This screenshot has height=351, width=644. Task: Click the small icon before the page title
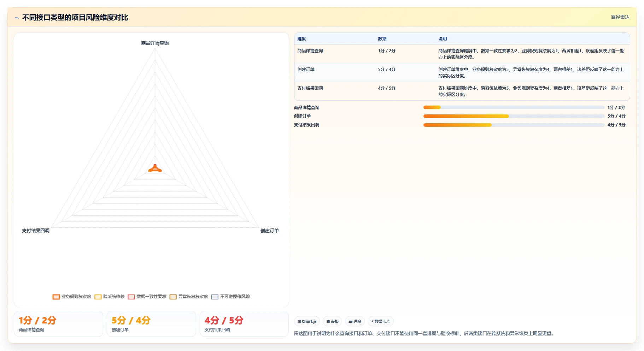coord(17,18)
